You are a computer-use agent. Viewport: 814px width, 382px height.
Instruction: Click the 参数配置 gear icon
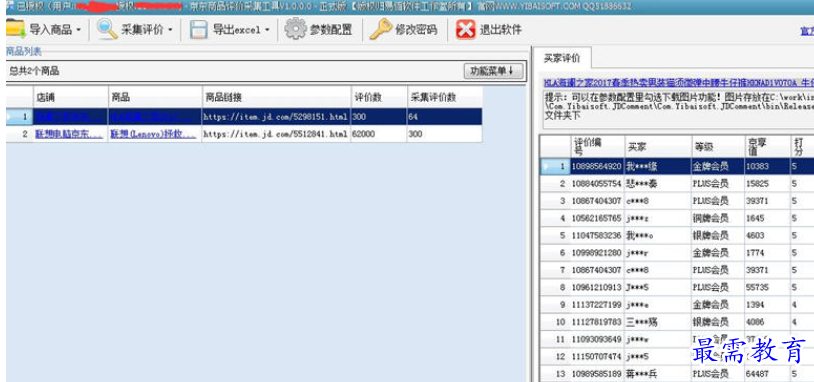(x=295, y=29)
